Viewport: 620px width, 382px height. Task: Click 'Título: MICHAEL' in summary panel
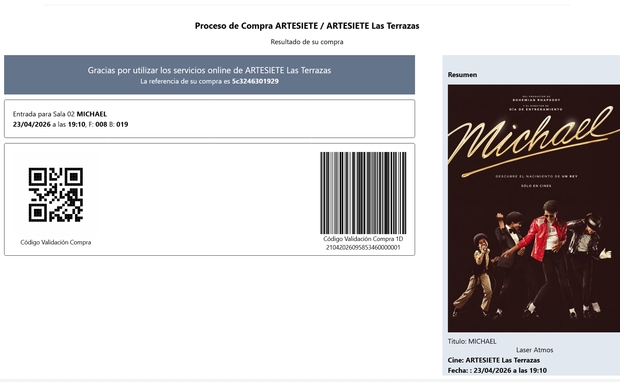(x=472, y=341)
